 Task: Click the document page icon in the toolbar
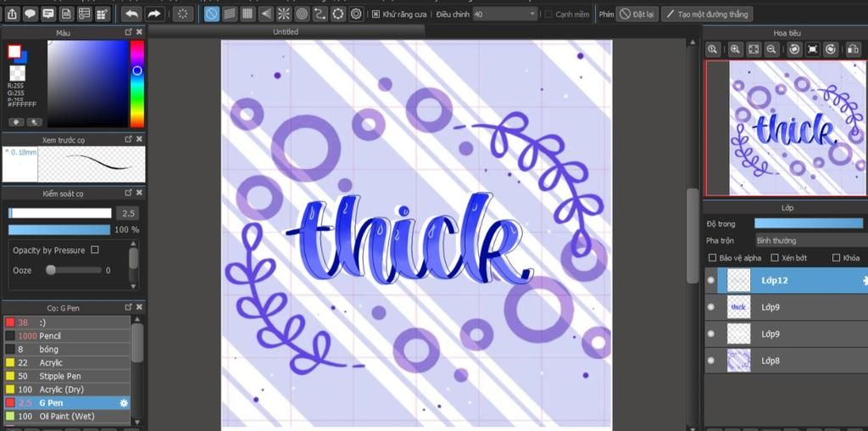click(66, 14)
